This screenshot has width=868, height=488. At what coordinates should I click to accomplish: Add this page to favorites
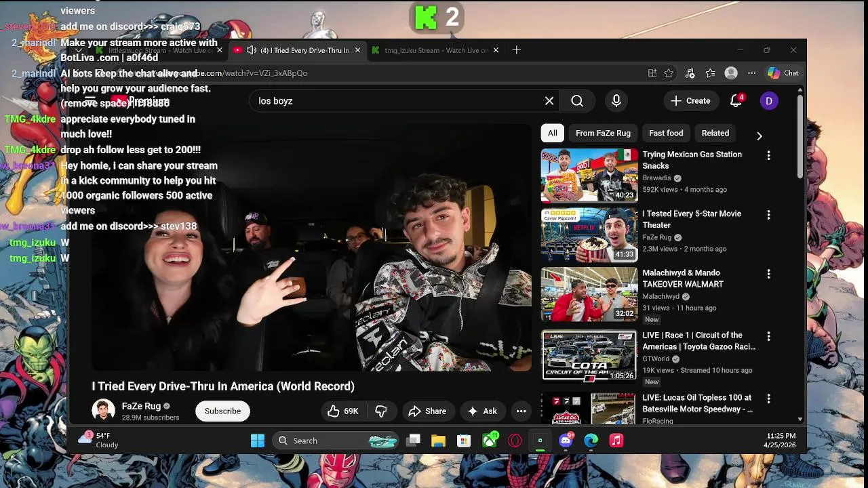pos(669,73)
